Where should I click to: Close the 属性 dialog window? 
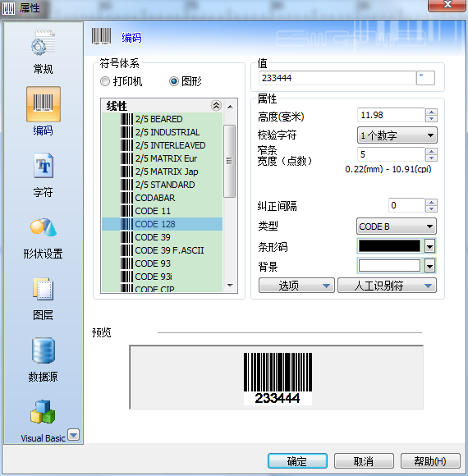click(x=447, y=5)
